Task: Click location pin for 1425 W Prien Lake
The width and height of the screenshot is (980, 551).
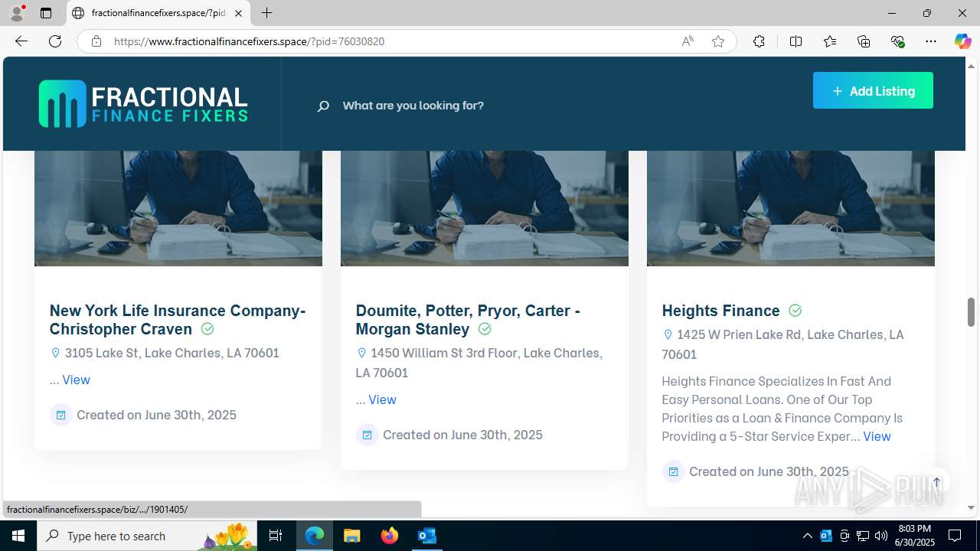Action: tap(668, 334)
